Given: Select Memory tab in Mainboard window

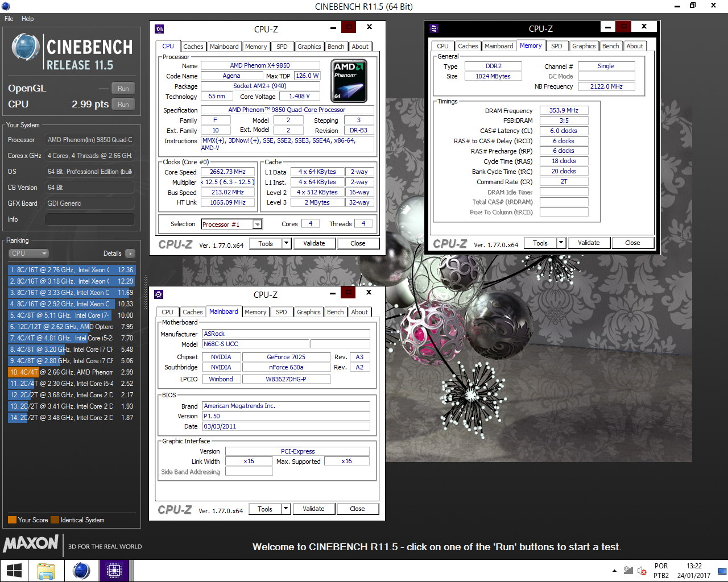Looking at the screenshot, I should click(255, 312).
